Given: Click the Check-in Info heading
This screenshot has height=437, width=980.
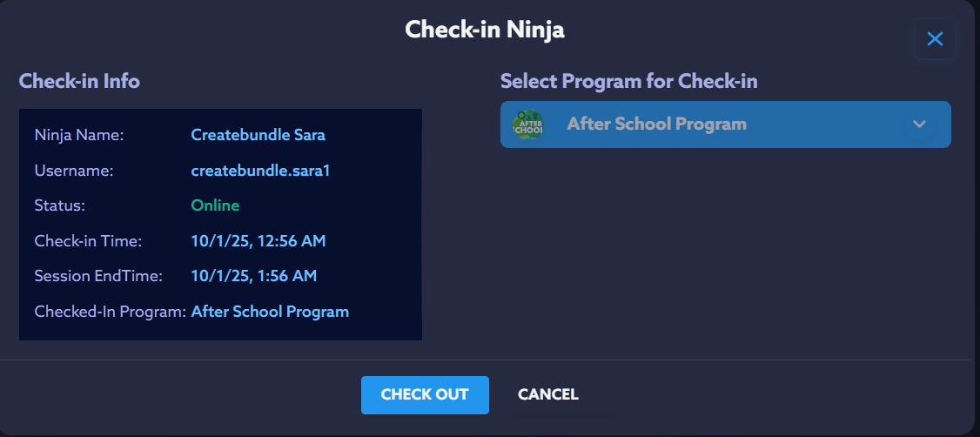Looking at the screenshot, I should (79, 81).
